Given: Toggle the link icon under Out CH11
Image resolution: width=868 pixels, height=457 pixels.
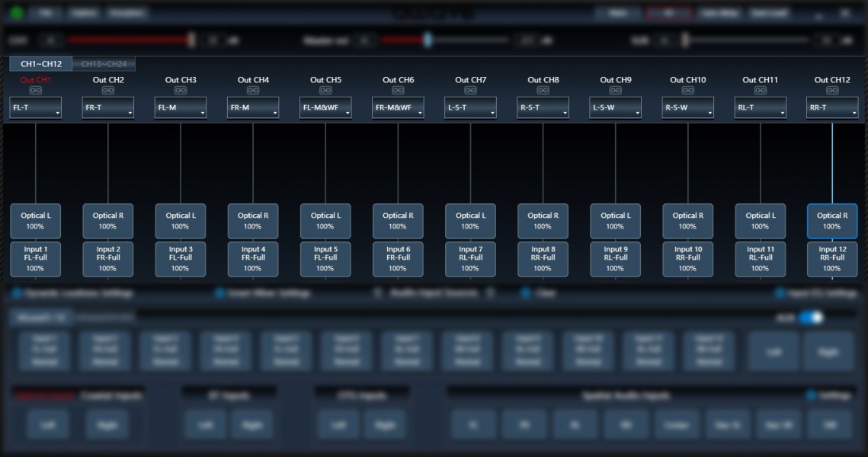Looking at the screenshot, I should [760, 90].
